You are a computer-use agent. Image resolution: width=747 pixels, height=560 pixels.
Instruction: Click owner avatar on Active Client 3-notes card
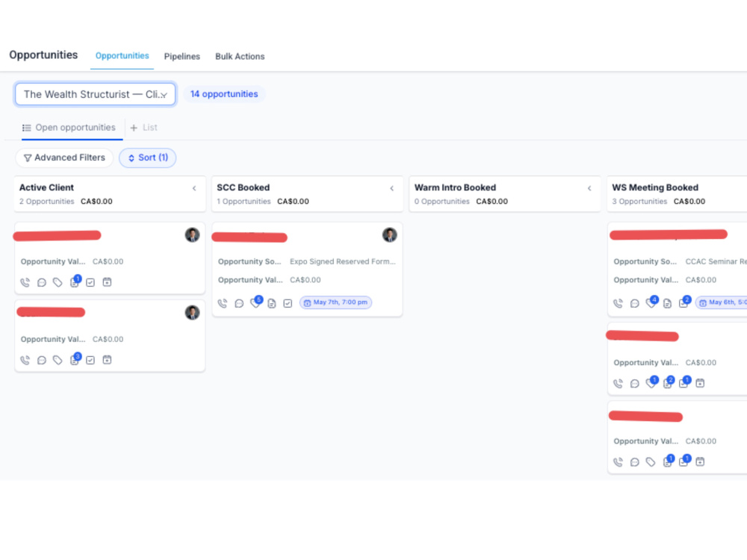click(x=193, y=312)
